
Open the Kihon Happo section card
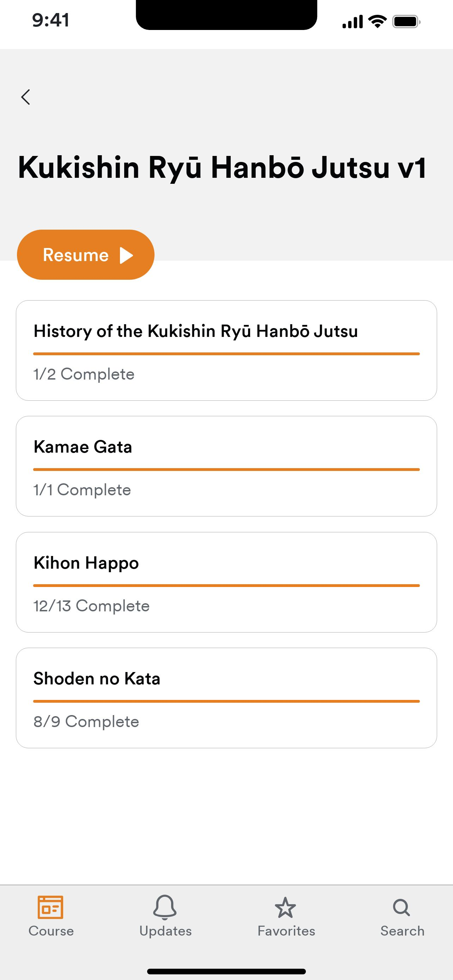click(x=226, y=582)
